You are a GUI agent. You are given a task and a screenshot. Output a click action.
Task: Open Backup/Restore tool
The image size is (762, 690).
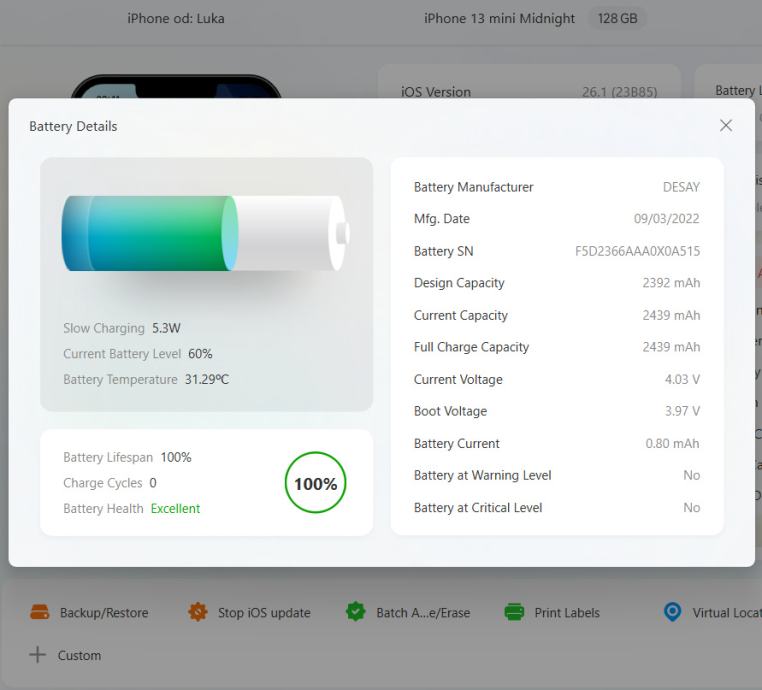[x=89, y=612]
